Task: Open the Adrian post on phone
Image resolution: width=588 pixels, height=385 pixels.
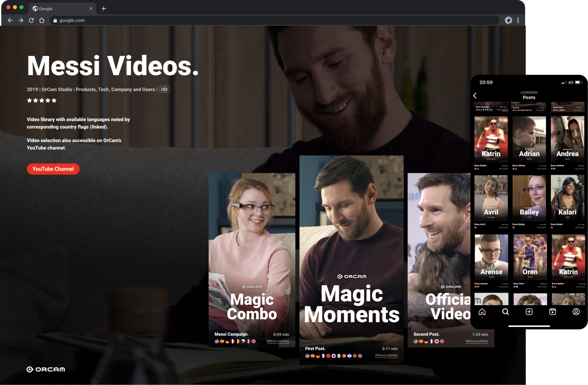Action: [529, 139]
